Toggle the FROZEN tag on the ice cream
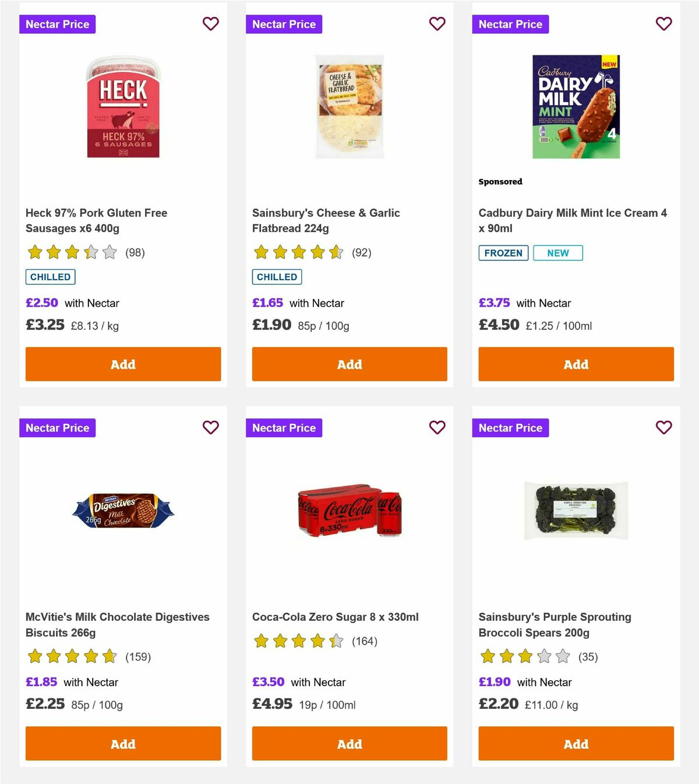Viewport: 699px width, 784px height. pyautogui.click(x=503, y=253)
